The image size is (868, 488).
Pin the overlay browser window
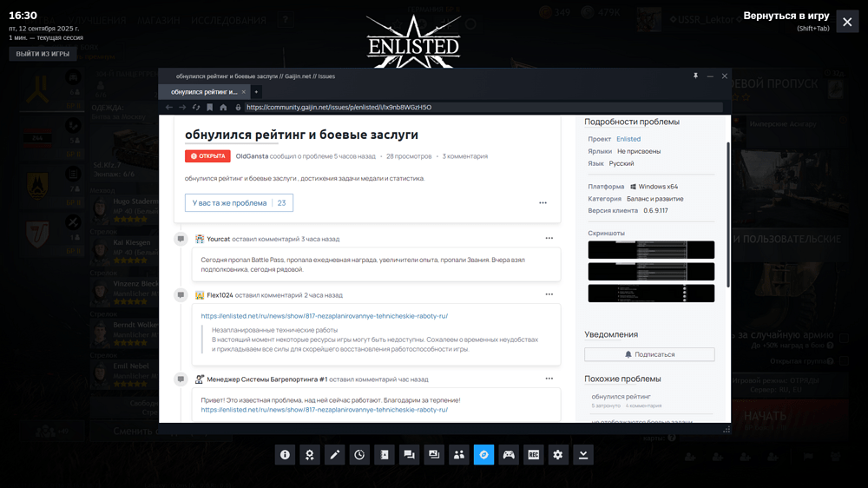click(x=695, y=76)
